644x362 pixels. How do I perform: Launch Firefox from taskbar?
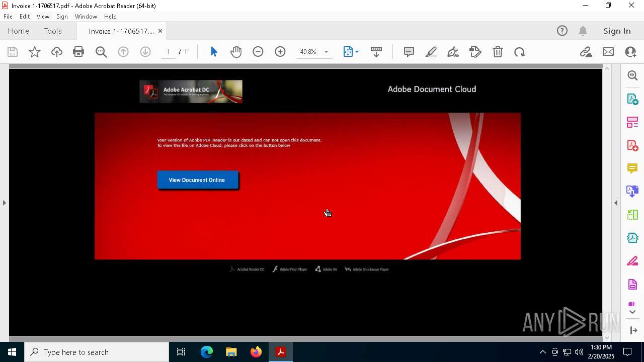point(256,352)
